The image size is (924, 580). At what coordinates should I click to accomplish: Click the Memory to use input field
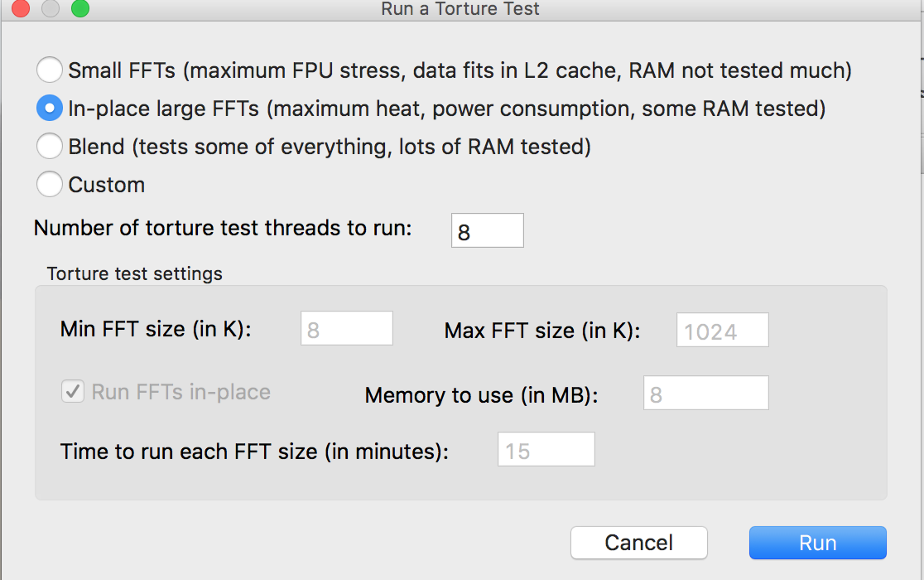click(x=705, y=393)
